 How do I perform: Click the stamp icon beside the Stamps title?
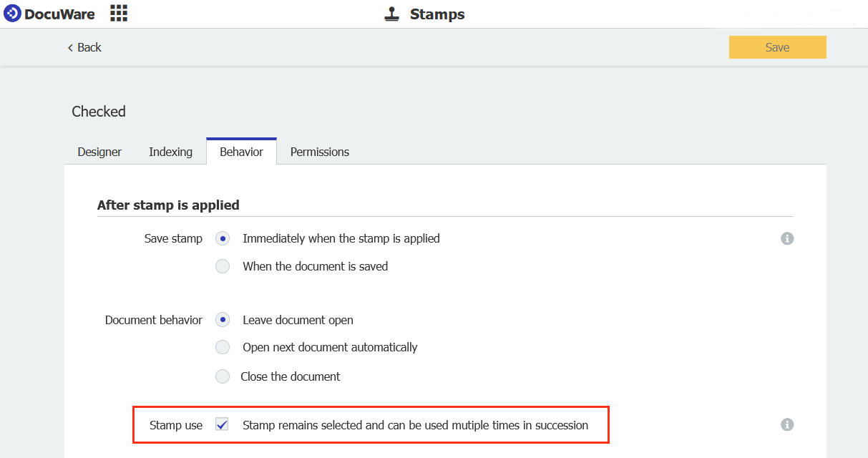tap(391, 13)
